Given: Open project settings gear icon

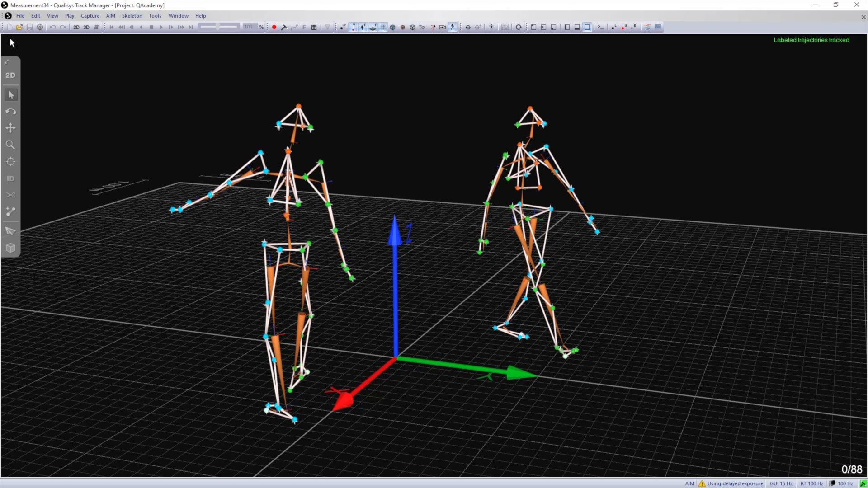Looking at the screenshot, I should tap(40, 27).
